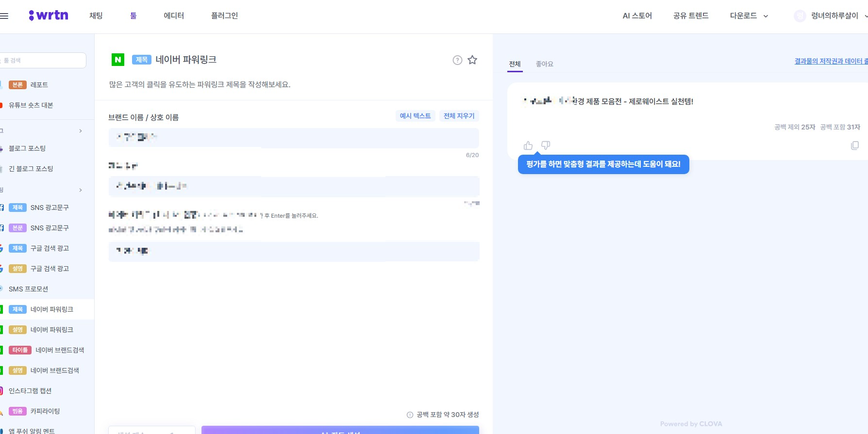Viewport: 868px width, 434px height.
Task: Give thumbs up to the result
Action: pyautogui.click(x=528, y=145)
